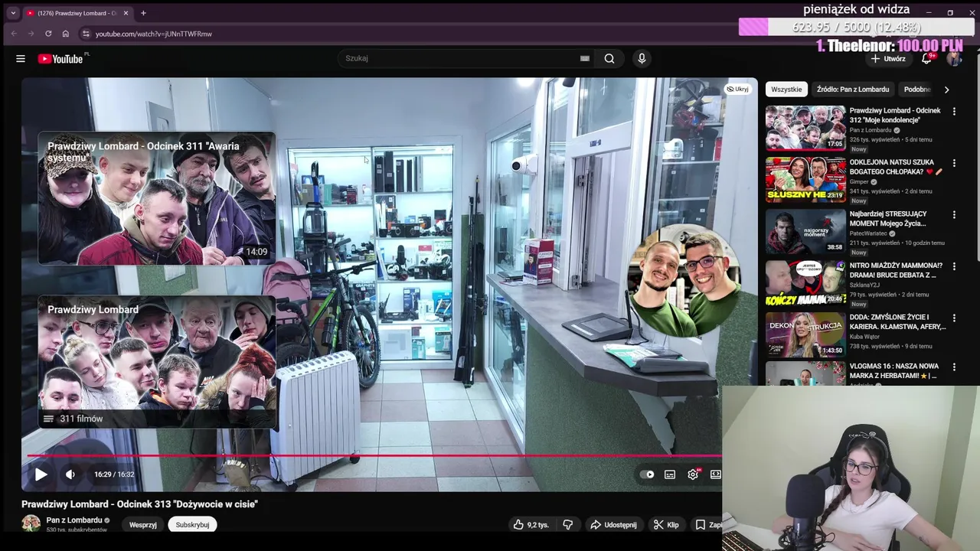Open options for NITRO MIAŻDŻY MAMMONA video
The image size is (980, 551).
pos(954,266)
